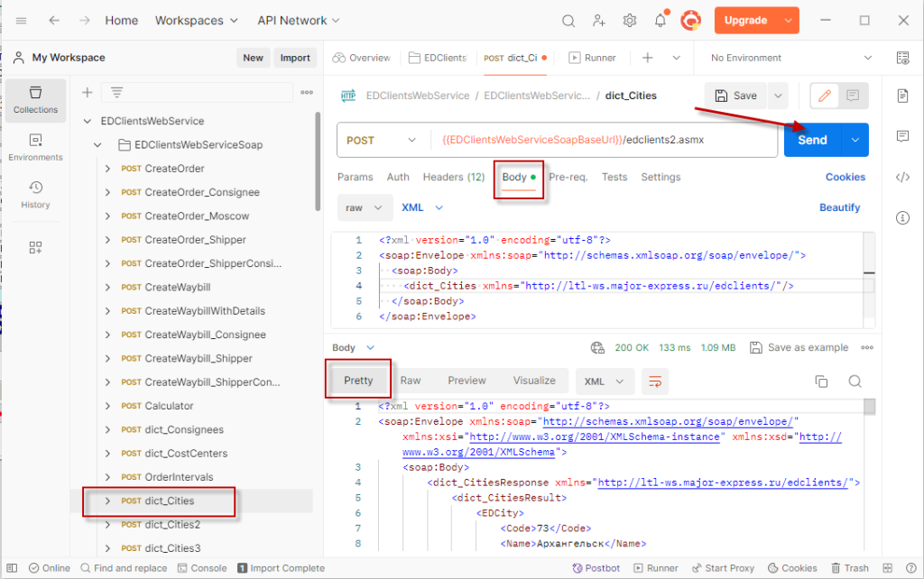Copy response with the copy icon

(x=821, y=381)
